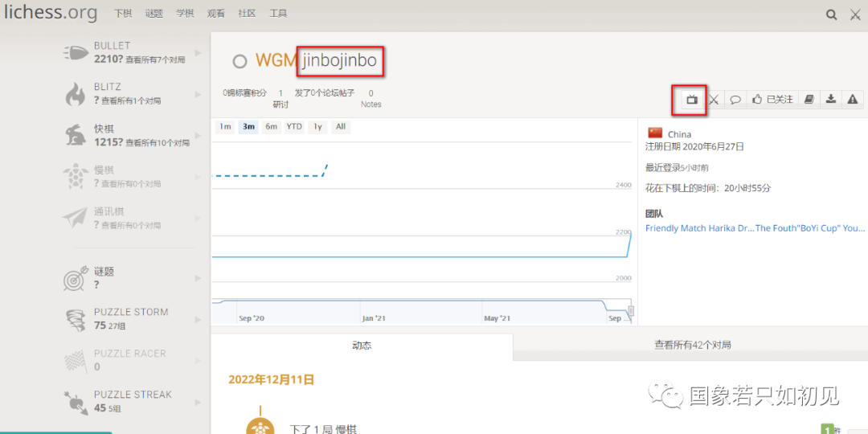Expand the 快棋 row arrow

[198, 136]
